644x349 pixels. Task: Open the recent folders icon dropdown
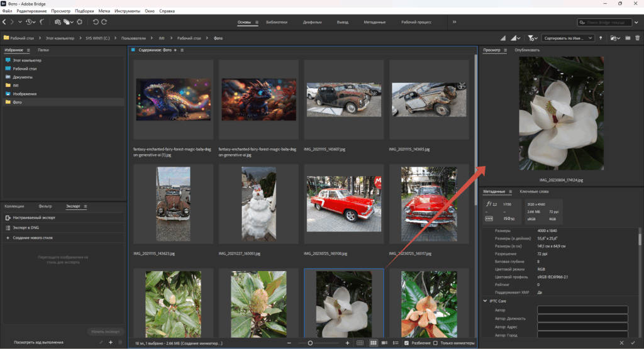click(615, 38)
